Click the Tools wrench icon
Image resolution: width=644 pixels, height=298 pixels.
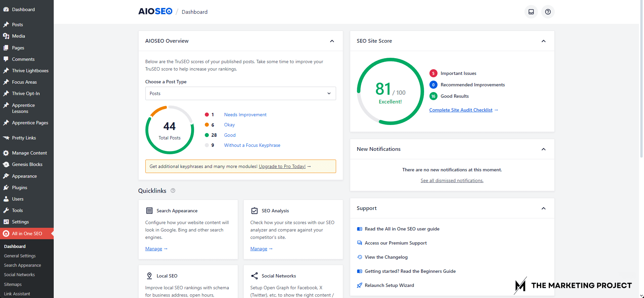tap(6, 210)
